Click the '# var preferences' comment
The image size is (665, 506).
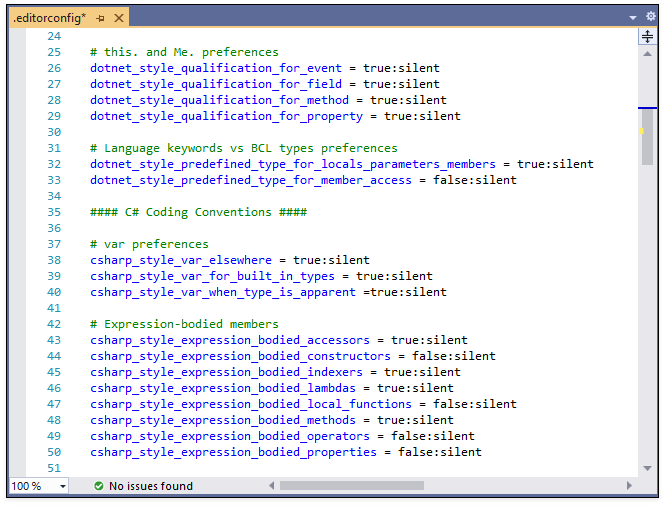point(149,244)
